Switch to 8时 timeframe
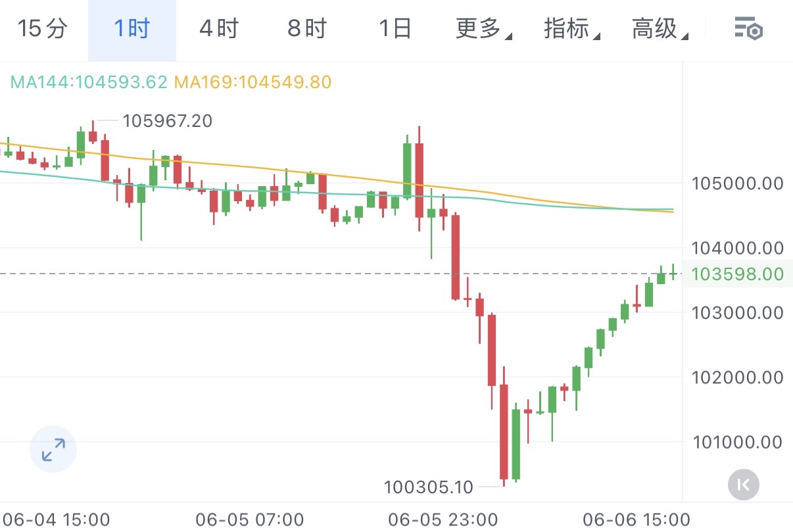This screenshot has height=532, width=793. click(x=307, y=29)
